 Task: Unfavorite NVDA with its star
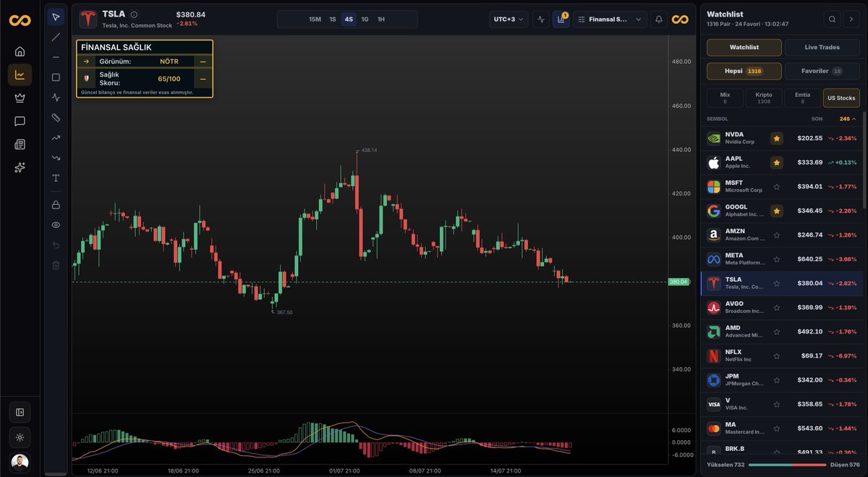[x=776, y=138]
